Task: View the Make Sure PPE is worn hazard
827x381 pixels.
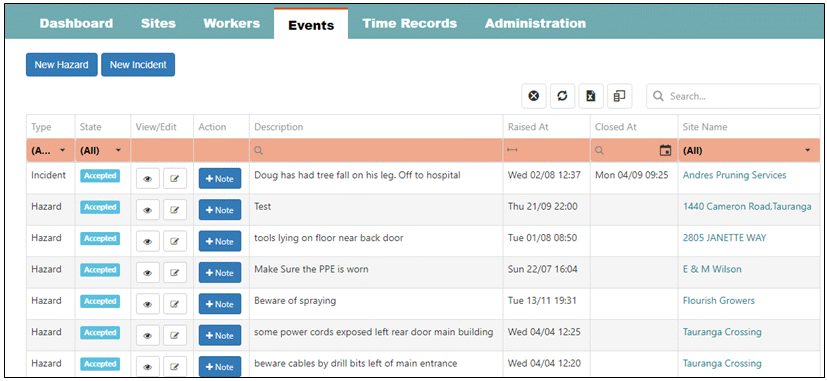Action: pos(148,273)
